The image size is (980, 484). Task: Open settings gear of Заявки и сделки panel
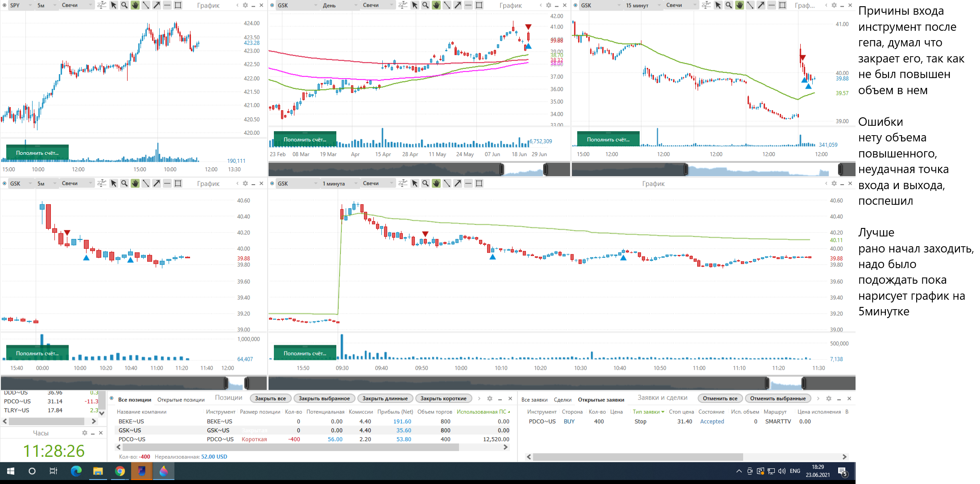(829, 398)
